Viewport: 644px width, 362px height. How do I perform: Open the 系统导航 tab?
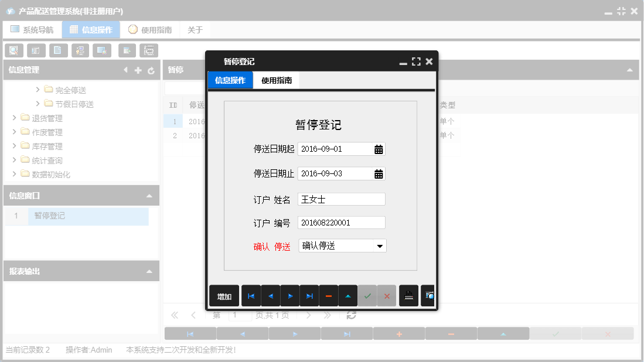[32, 28]
